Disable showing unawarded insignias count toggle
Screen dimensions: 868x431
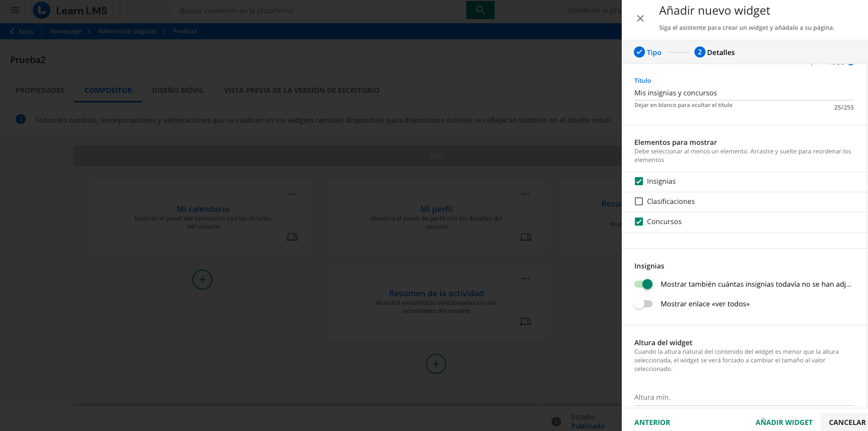pos(643,284)
